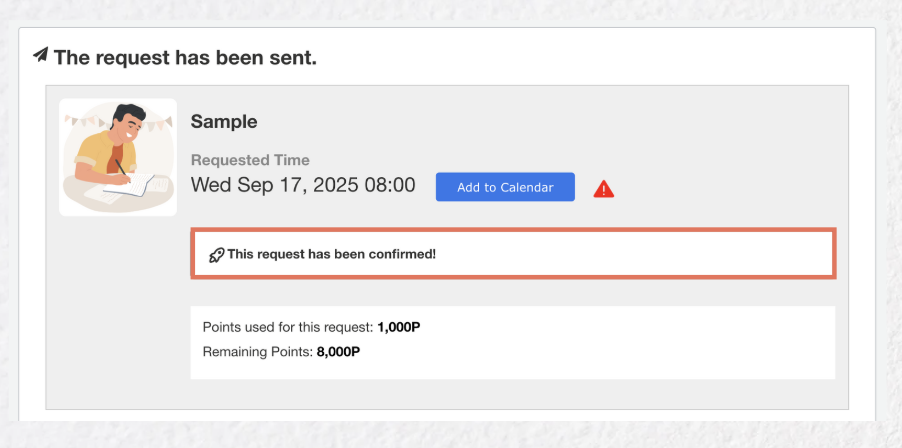Click the 'Points used for this request' text

click(288, 328)
